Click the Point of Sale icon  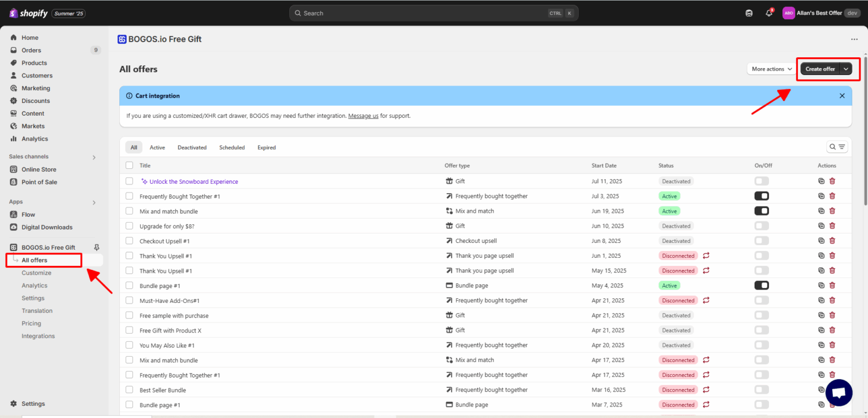coord(14,182)
